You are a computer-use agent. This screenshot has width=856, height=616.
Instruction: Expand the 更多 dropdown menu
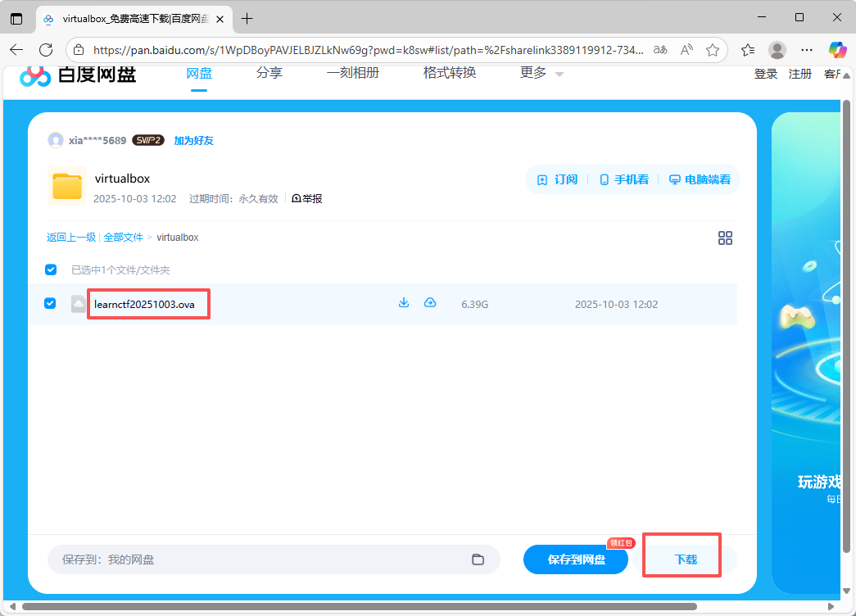[541, 73]
